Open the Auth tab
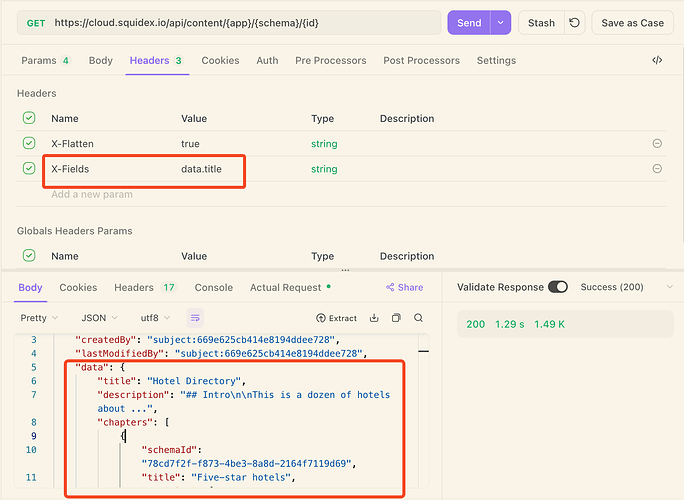Viewport: 684px width, 500px height. (267, 61)
